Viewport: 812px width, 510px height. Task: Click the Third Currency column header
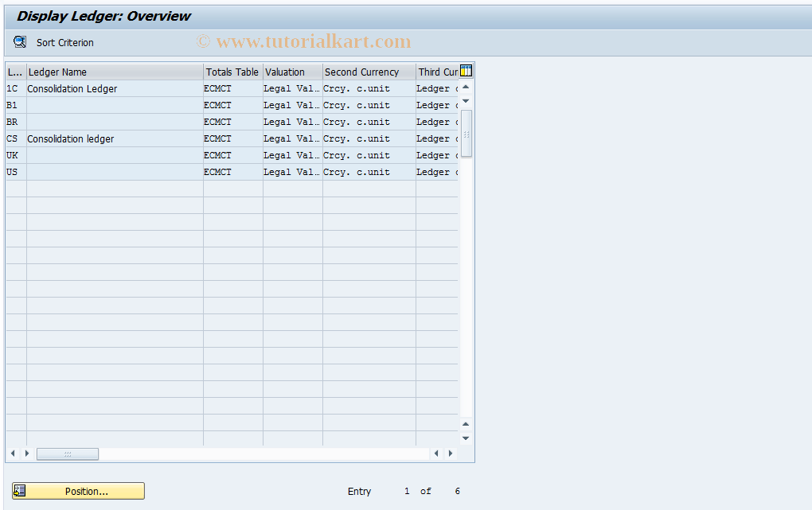point(437,72)
